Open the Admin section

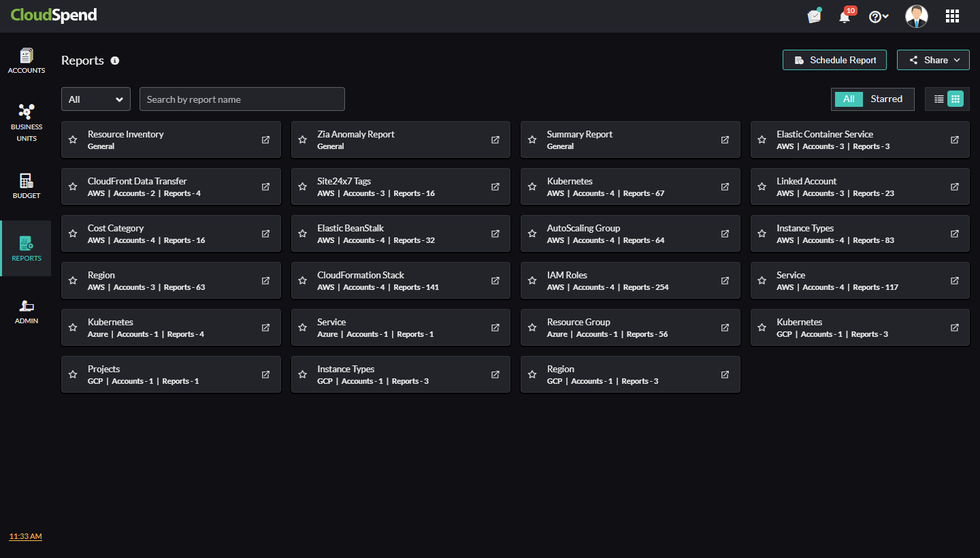[26, 312]
